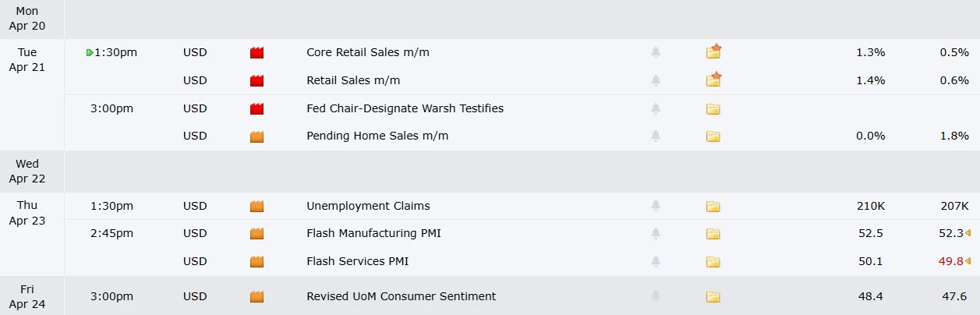The image size is (980, 315).
Task: Click revision arrow beside Flash Manufacturing PMI previous
Action: click(968, 233)
